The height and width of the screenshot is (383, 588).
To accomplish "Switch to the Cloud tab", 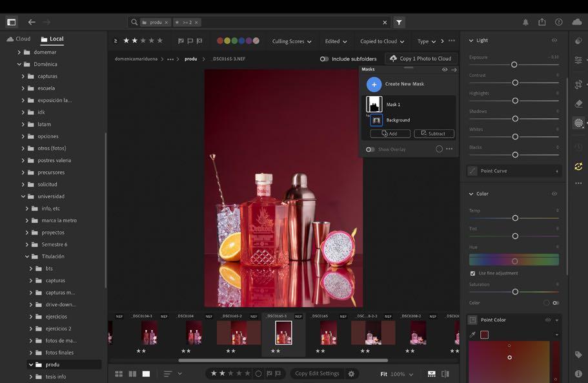I will click(x=18, y=39).
